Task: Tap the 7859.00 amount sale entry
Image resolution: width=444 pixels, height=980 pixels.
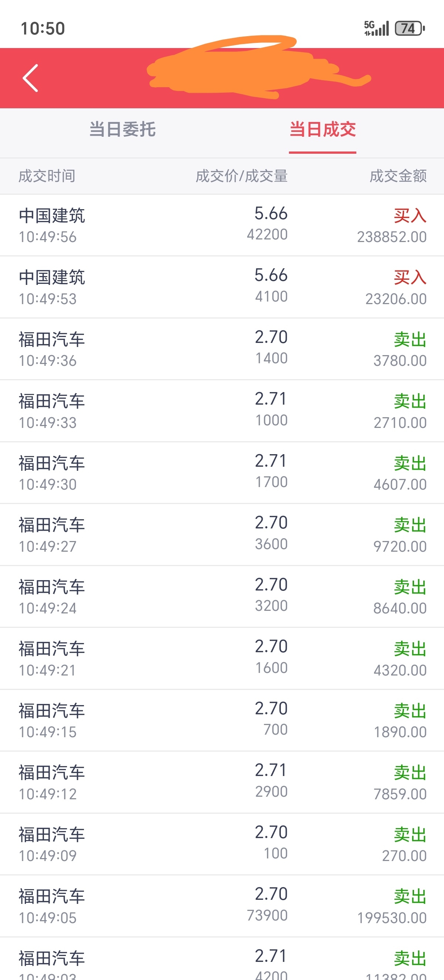Action: [x=222, y=783]
